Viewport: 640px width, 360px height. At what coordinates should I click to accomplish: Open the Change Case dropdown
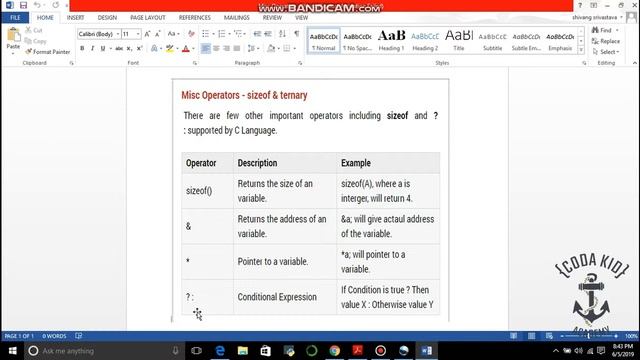[173, 34]
